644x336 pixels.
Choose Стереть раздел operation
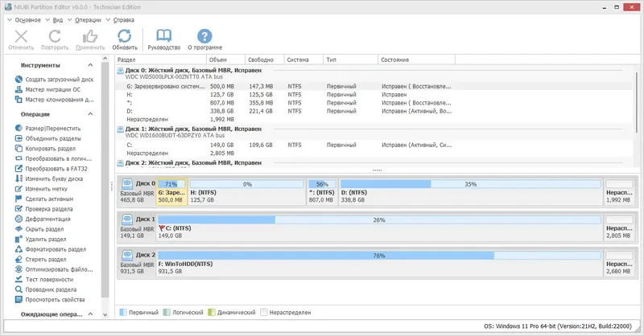[x=41, y=260]
